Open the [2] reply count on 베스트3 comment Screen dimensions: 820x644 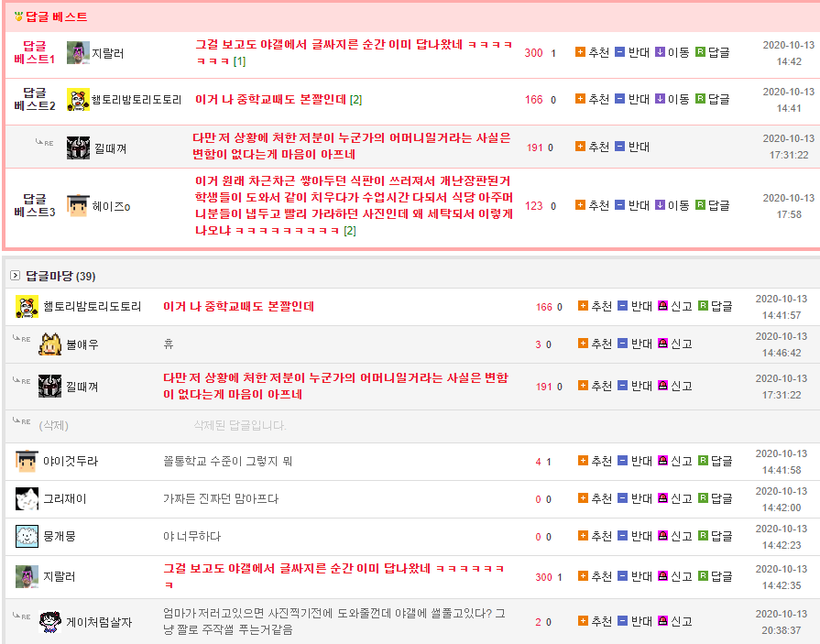[349, 231]
